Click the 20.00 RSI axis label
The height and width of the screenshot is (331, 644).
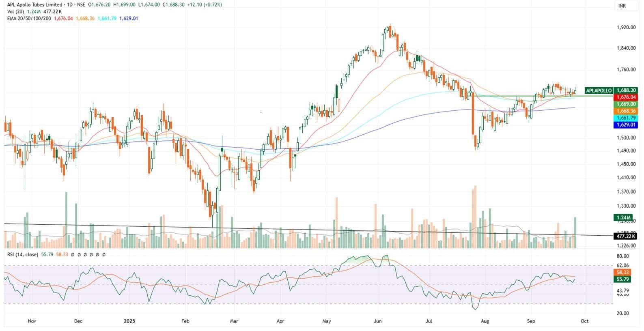coord(623,314)
